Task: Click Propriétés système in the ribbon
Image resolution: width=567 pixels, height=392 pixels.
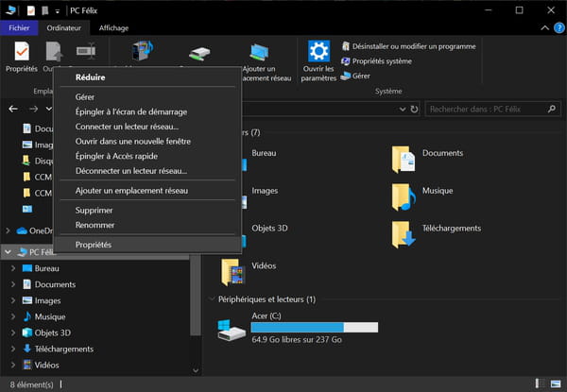Action: click(x=377, y=61)
